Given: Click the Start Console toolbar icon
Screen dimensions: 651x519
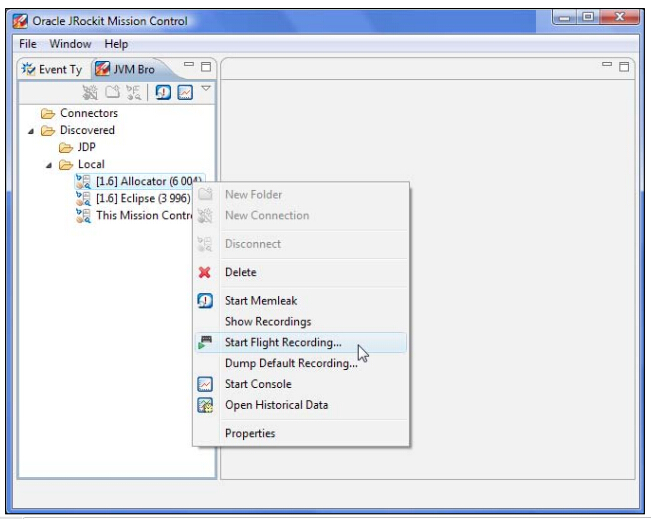Looking at the screenshot, I should (185, 92).
